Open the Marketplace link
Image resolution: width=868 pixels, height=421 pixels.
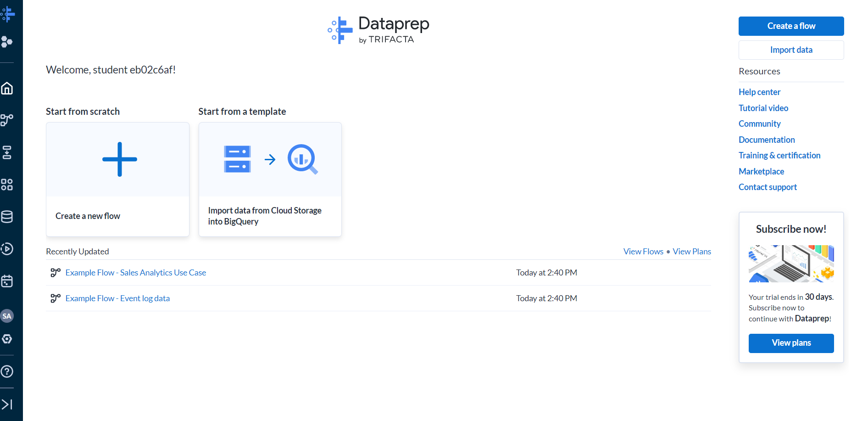coord(761,171)
